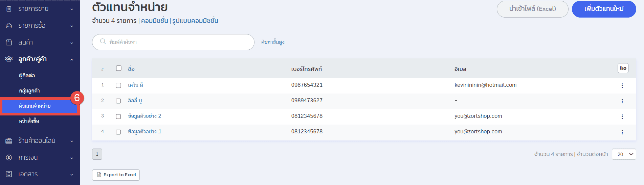Tick the checkbox for เควิน ลี
The width and height of the screenshot is (644, 185).
[118, 85]
